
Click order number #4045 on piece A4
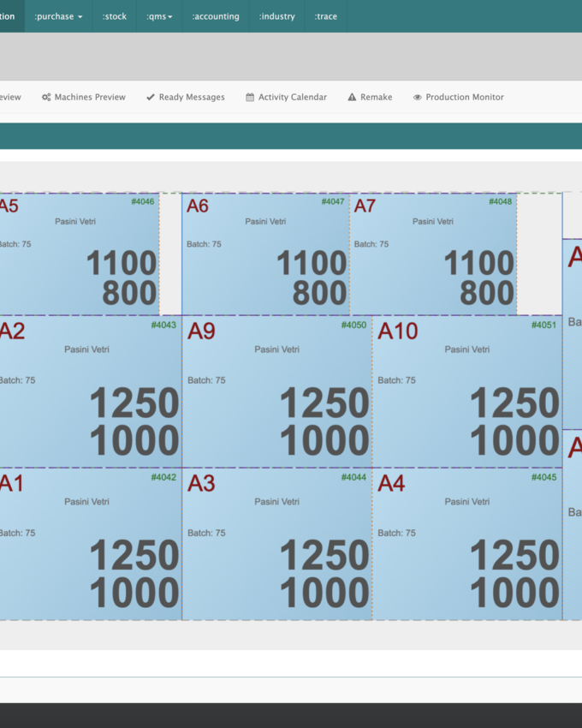coord(544,477)
